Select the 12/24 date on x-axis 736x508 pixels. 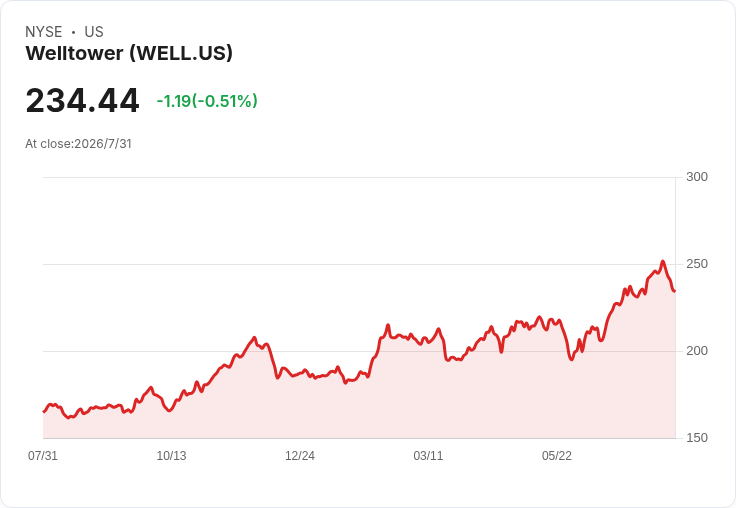click(x=300, y=455)
